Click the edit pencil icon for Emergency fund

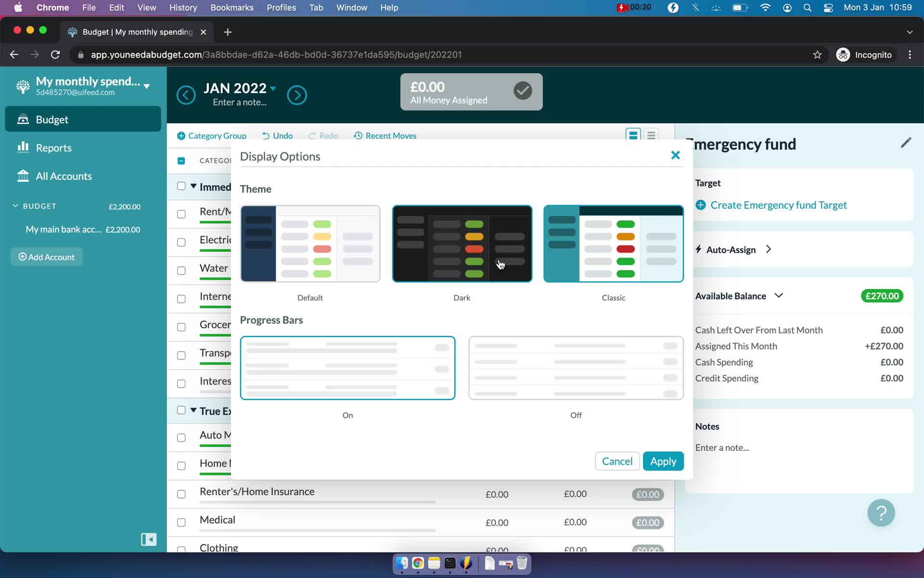pos(906,143)
